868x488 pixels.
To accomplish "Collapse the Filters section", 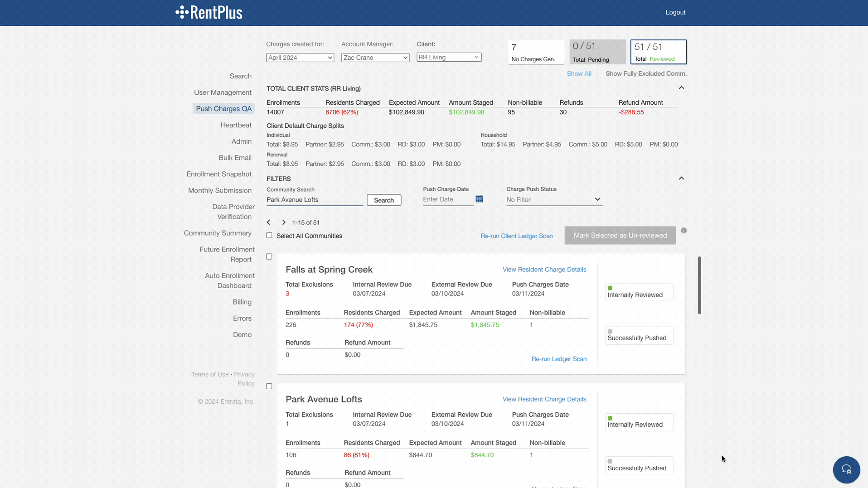I will pos(681,179).
